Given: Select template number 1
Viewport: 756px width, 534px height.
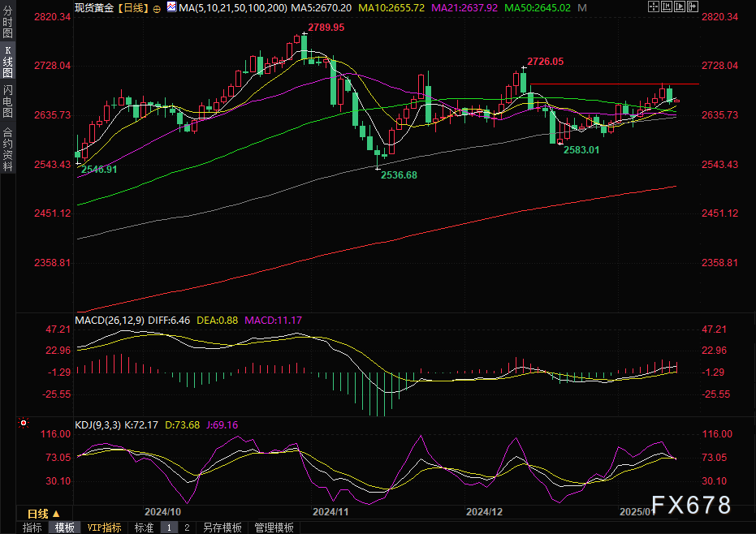Looking at the screenshot, I should click(169, 528).
